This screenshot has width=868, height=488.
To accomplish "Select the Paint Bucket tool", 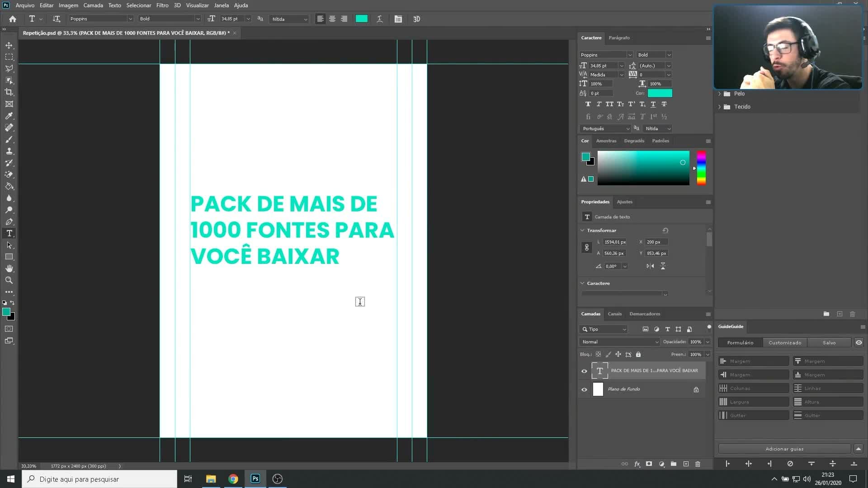I will tap(9, 186).
